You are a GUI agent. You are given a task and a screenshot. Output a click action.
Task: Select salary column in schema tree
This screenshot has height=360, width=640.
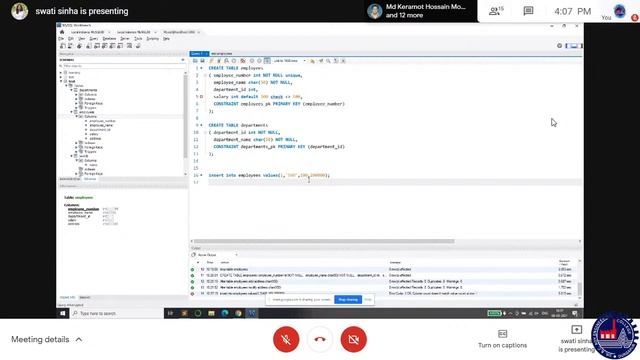(x=94, y=134)
